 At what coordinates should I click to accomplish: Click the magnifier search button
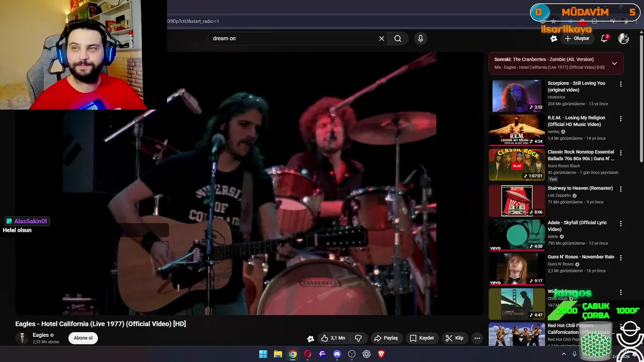coord(398,38)
